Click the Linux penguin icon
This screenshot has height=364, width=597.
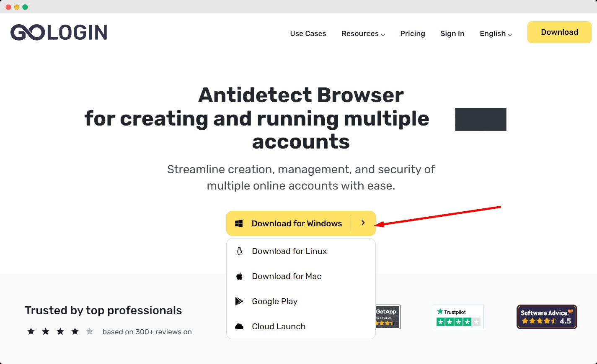click(x=239, y=251)
